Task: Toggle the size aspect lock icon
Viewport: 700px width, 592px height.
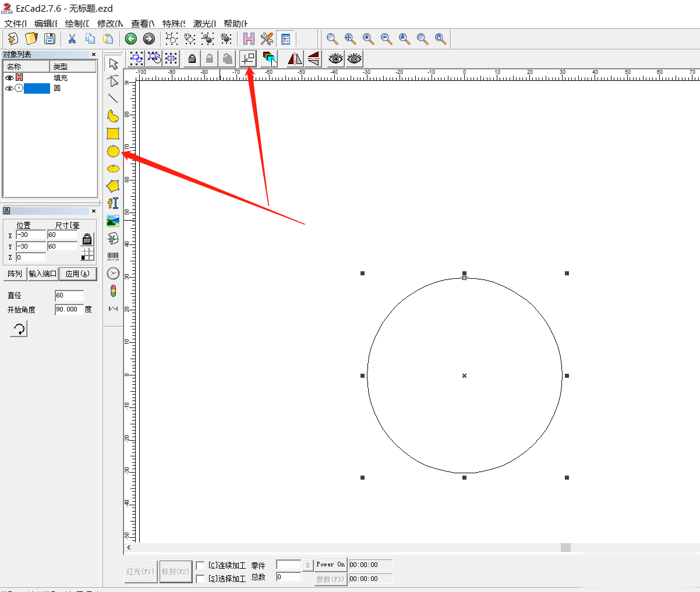Action: click(87, 239)
